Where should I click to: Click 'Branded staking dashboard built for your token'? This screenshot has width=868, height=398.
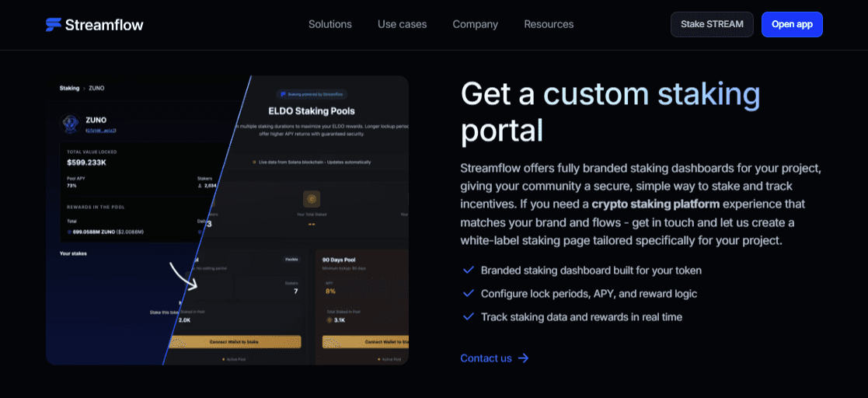click(591, 271)
